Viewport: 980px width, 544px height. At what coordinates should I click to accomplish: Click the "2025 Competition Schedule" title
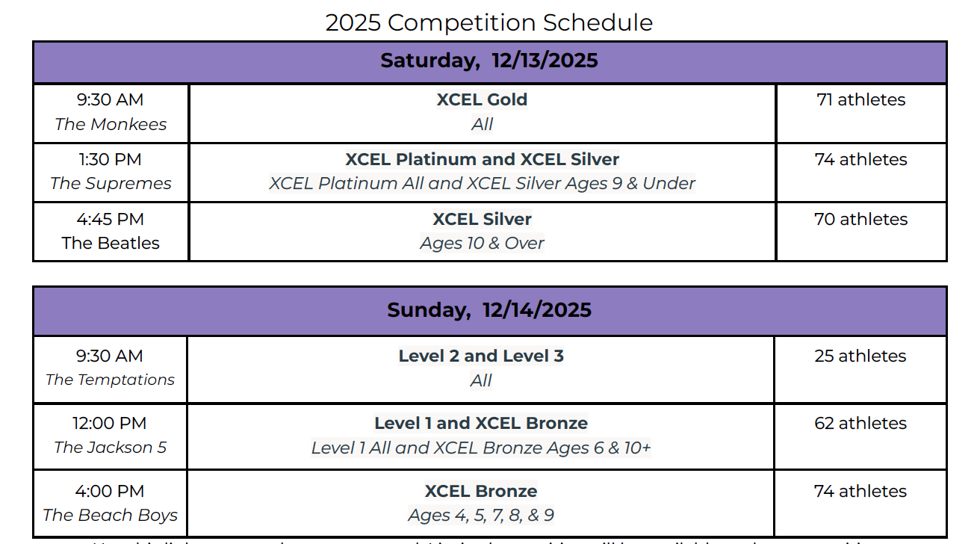point(489,22)
